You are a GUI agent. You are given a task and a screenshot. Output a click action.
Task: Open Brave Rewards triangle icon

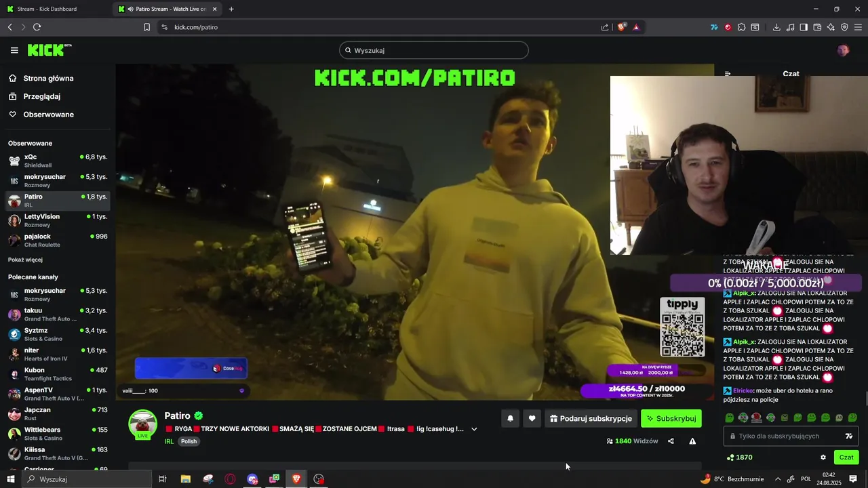636,27
